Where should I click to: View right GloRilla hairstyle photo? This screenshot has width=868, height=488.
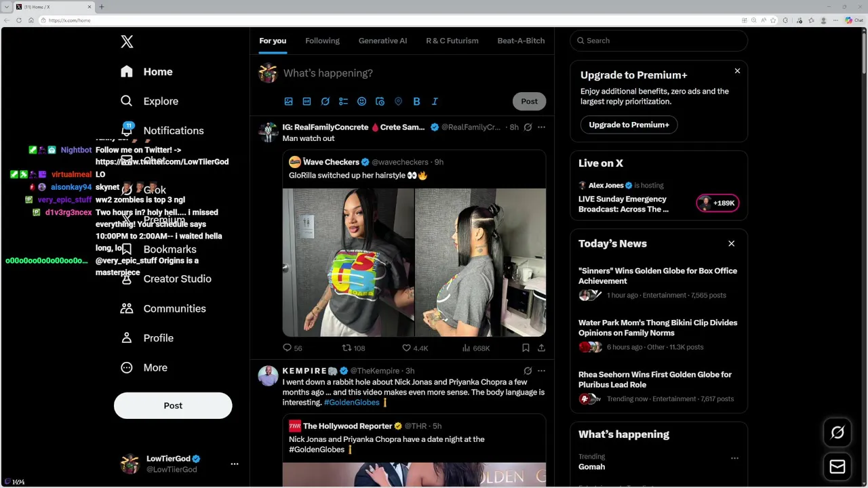click(x=480, y=263)
